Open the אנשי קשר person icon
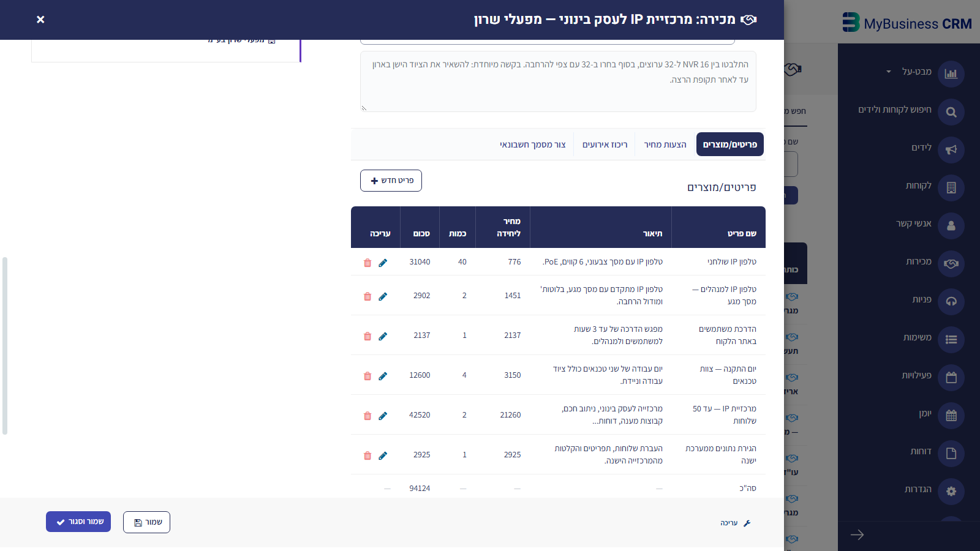980x551 pixels. click(x=951, y=226)
